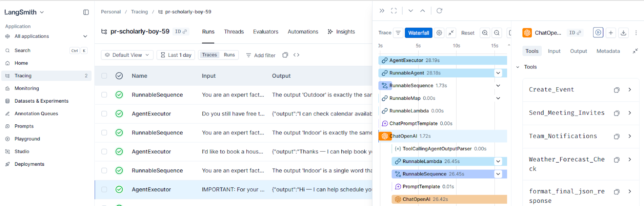
Task: Refresh the trace panel
Action: (x=440, y=11)
